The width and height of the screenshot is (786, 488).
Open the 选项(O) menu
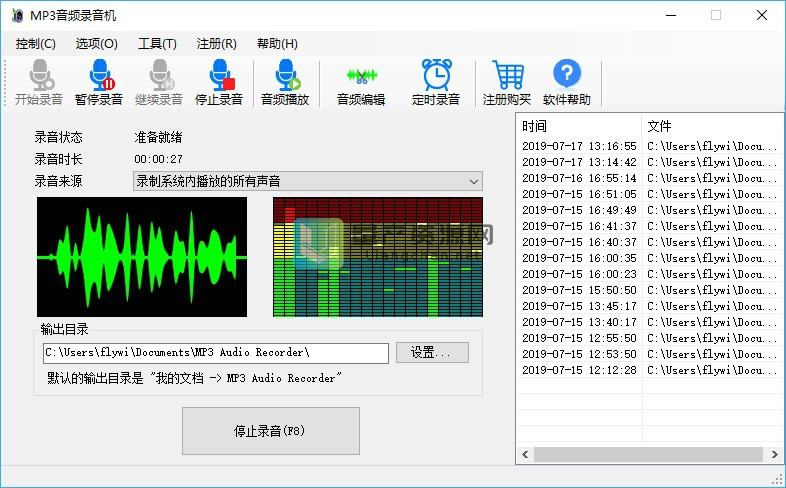click(97, 44)
